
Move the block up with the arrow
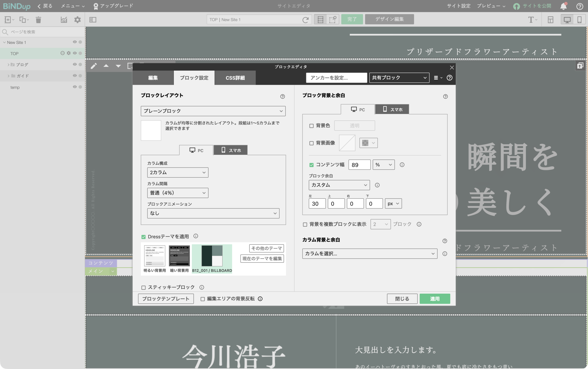pos(106,66)
